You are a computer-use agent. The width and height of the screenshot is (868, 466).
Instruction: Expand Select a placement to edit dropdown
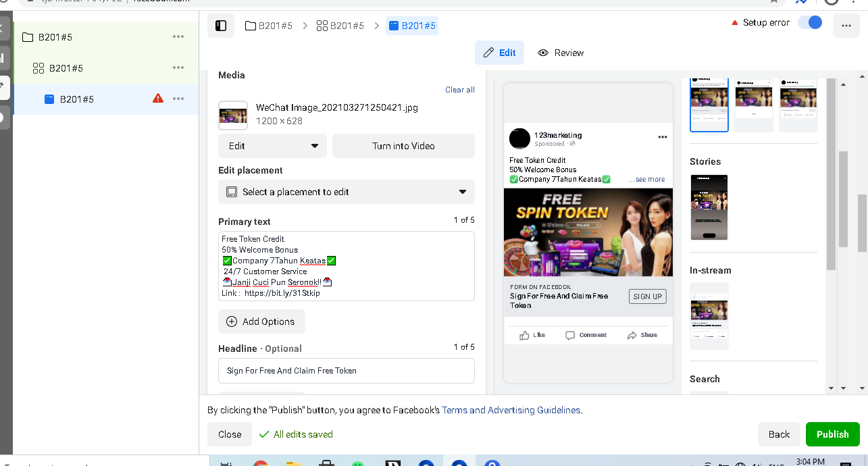[x=347, y=192]
